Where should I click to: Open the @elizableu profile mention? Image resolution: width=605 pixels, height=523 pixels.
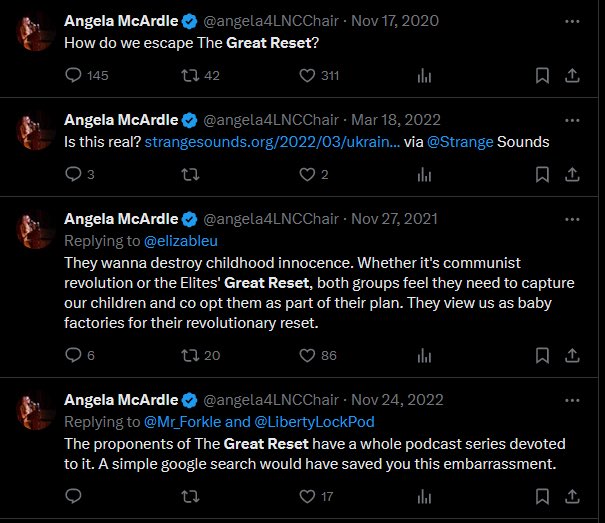click(181, 241)
